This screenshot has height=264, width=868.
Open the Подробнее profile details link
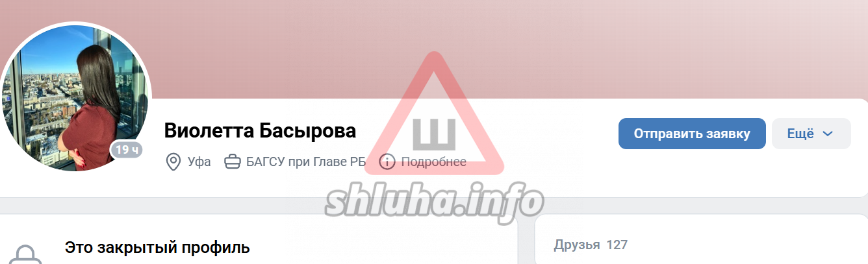pos(433,162)
